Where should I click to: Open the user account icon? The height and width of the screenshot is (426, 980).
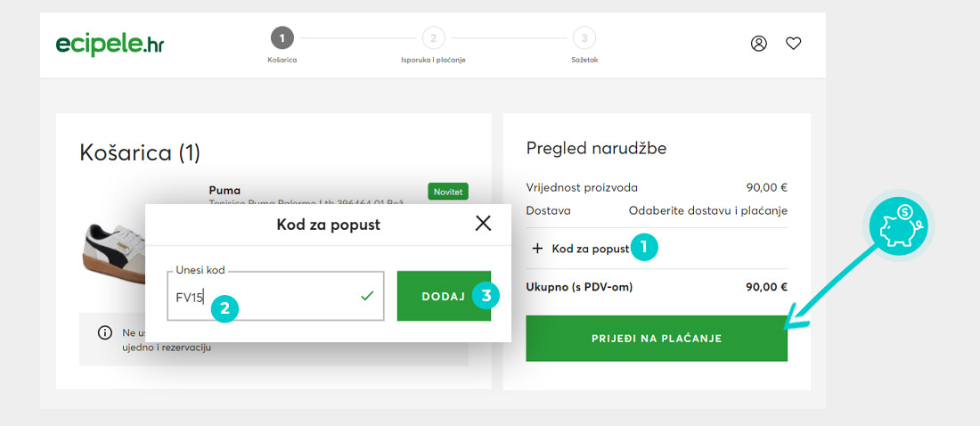759,43
